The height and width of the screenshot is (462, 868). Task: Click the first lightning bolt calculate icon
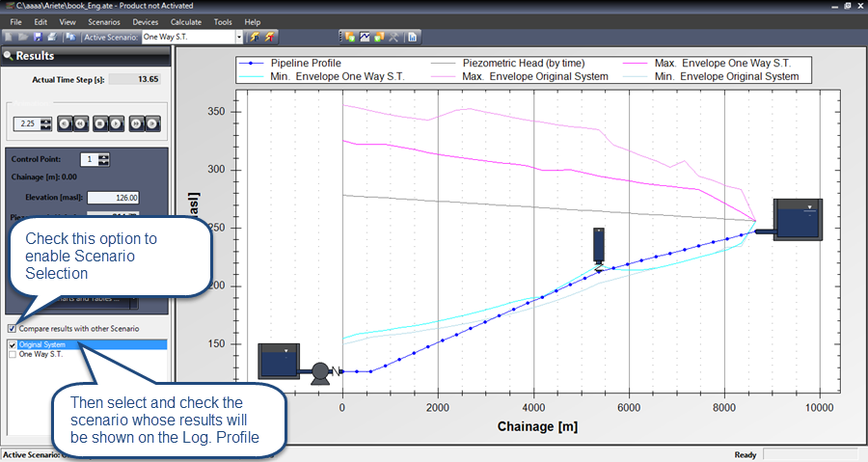coord(256,38)
